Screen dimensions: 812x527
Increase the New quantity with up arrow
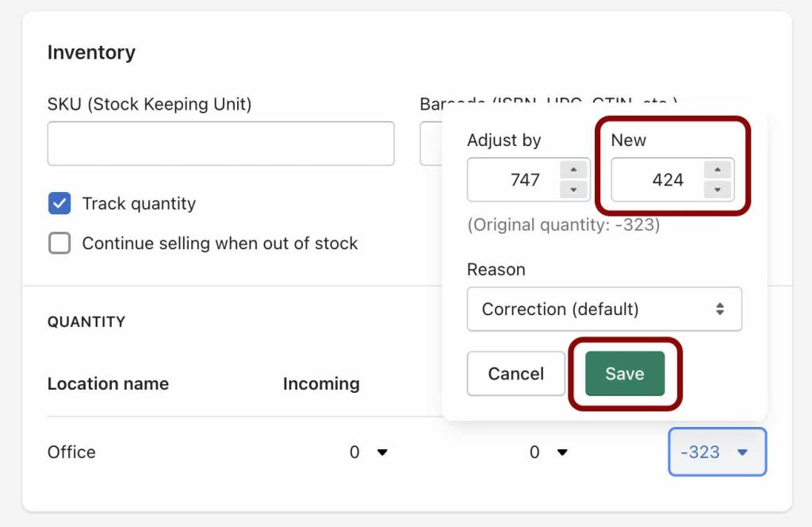pyautogui.click(x=717, y=170)
